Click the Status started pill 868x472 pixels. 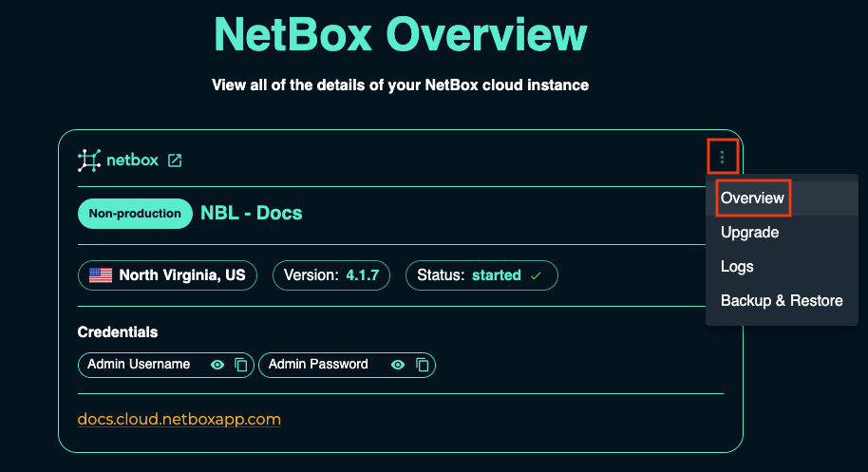[481, 275]
